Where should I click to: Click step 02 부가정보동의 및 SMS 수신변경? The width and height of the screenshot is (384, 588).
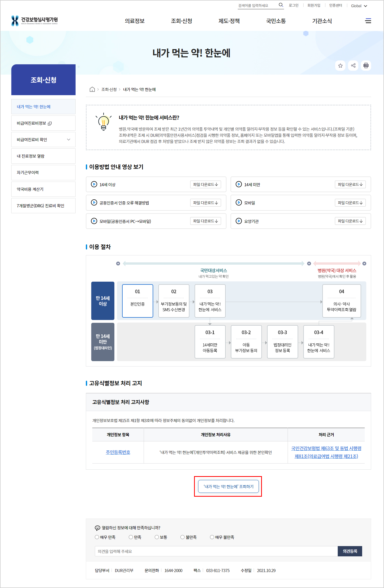[174, 301]
